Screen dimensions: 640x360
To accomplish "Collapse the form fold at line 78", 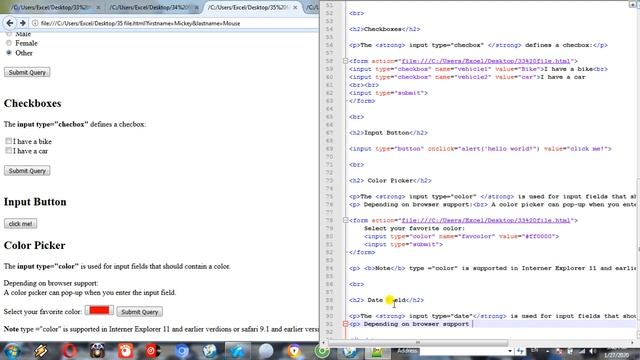I will click(345, 220).
